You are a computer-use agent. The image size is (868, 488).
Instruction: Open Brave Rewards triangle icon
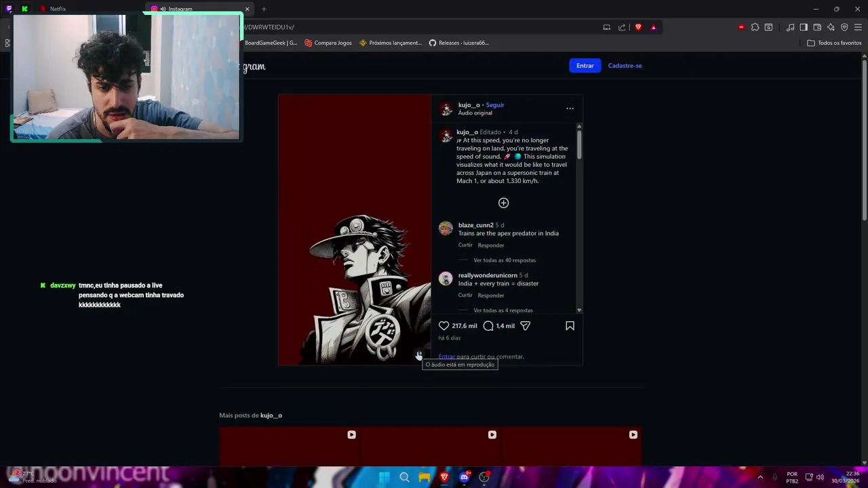tap(653, 27)
